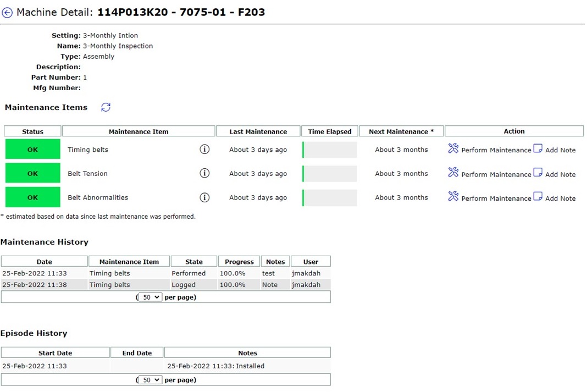Click Belt Tension time elapsed progress bar

coord(330,174)
